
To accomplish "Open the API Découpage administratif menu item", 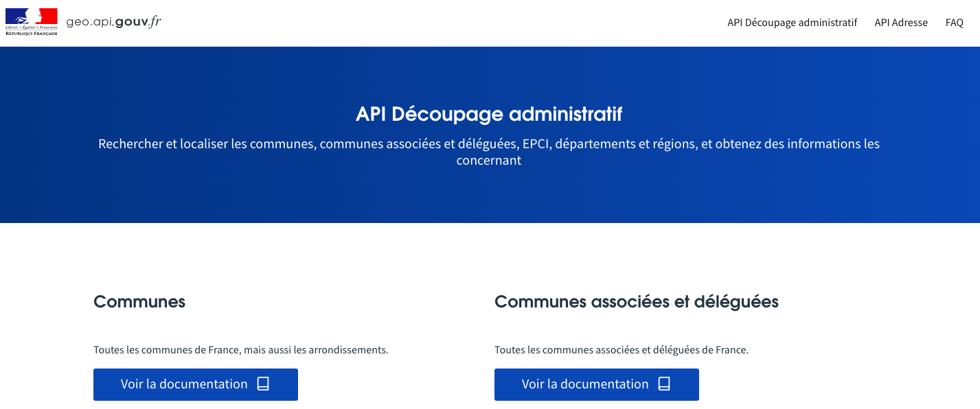I will point(793,23).
